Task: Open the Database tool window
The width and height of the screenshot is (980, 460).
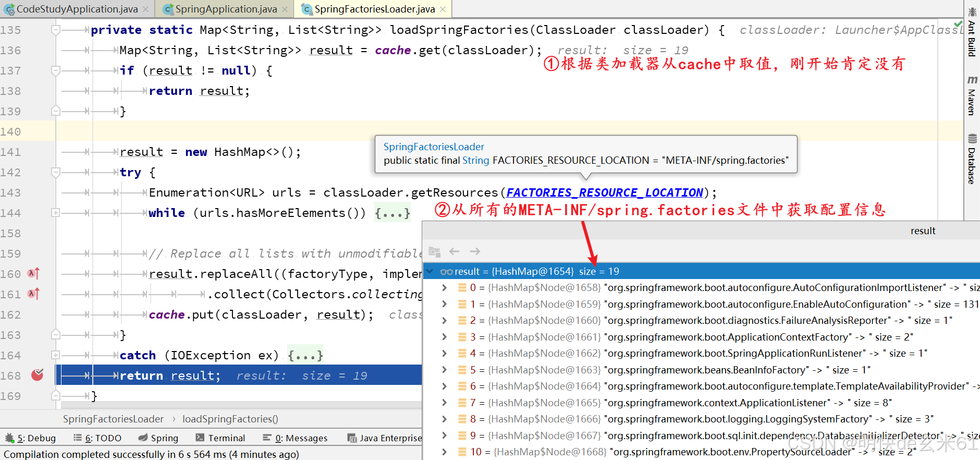Action: 972,159
